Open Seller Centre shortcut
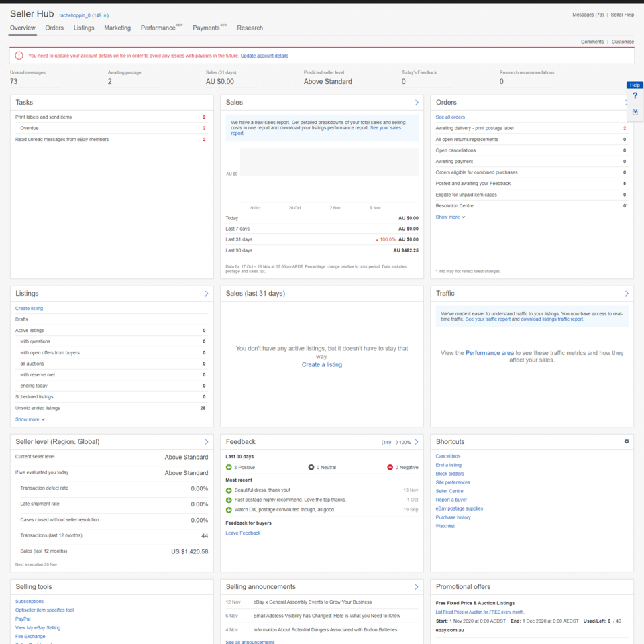The width and height of the screenshot is (644, 644). (x=449, y=491)
